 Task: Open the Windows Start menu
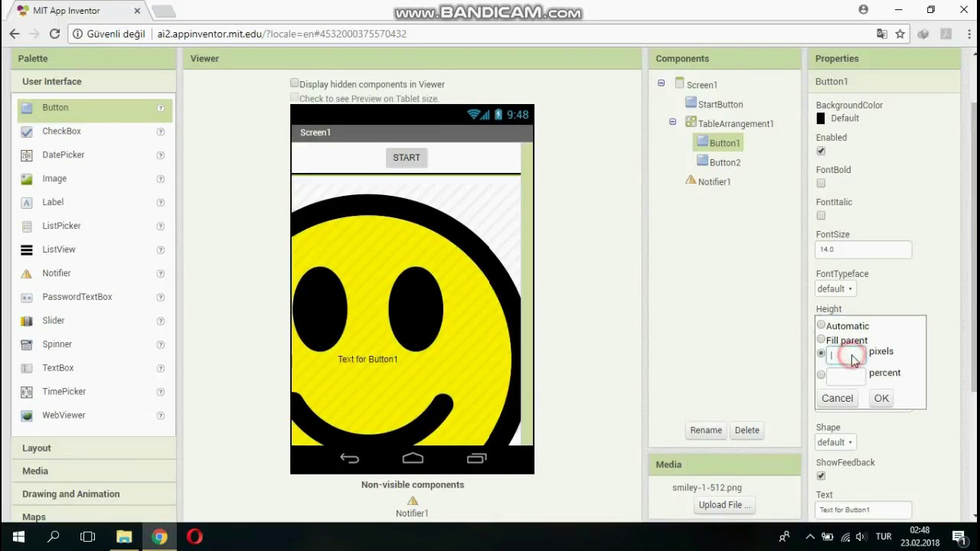18,536
